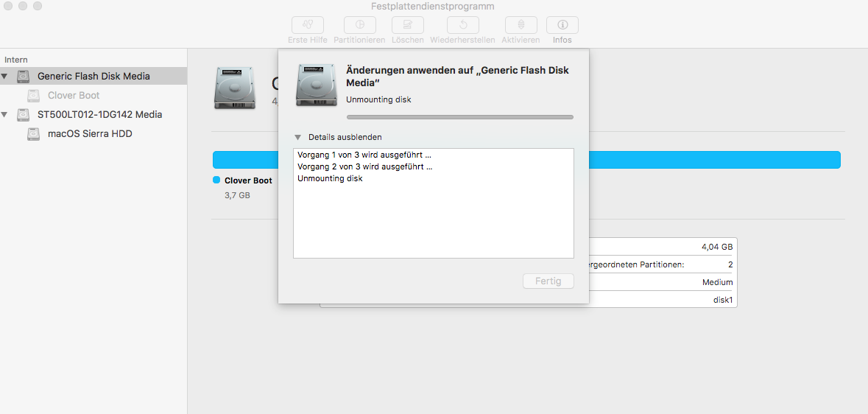868x414 pixels.
Task: Click the log line Vorgang 2 von 3
Action: click(364, 166)
